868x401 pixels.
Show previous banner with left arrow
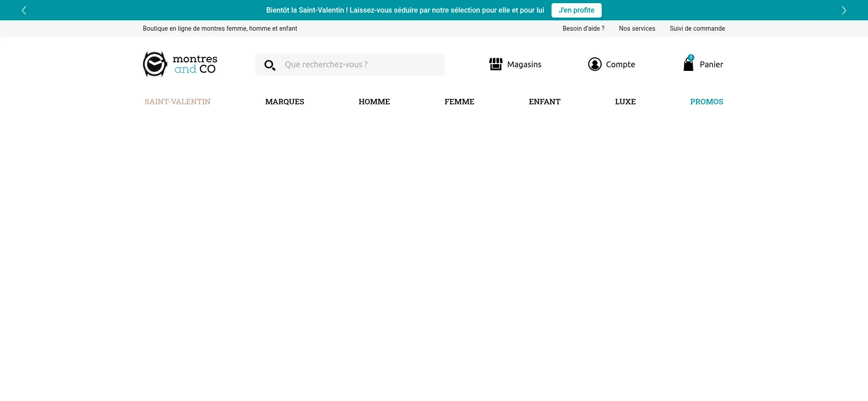pos(24,10)
